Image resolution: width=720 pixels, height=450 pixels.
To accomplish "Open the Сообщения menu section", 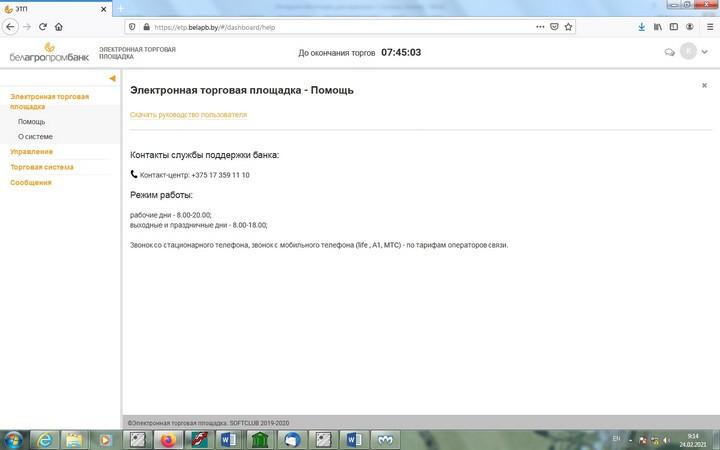I will (31, 182).
